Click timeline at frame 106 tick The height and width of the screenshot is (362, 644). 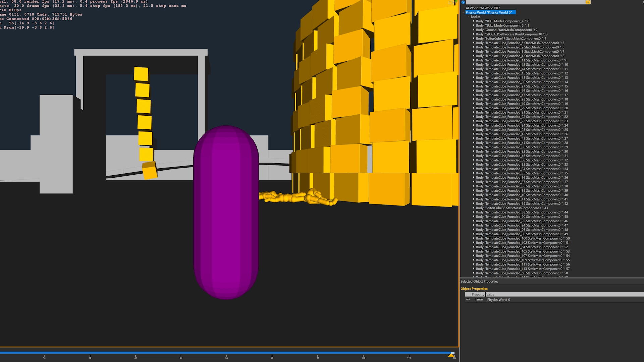click(x=363, y=356)
